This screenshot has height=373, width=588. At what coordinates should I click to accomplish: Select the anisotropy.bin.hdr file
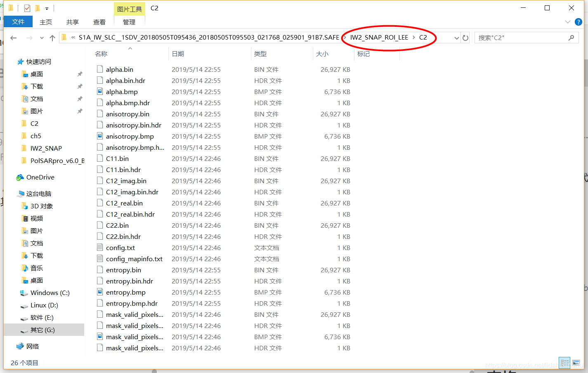[134, 125]
